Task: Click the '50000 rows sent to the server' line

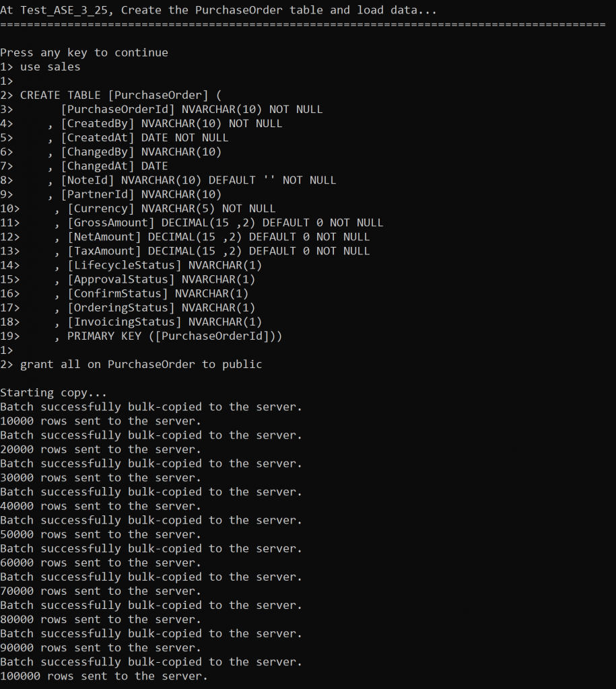Action: 101,534
